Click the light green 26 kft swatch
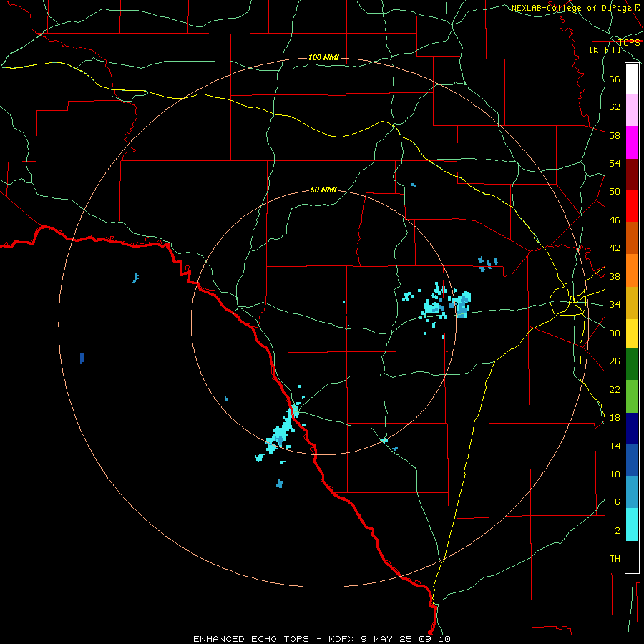The height and width of the screenshot is (644, 644). pyautogui.click(x=632, y=396)
